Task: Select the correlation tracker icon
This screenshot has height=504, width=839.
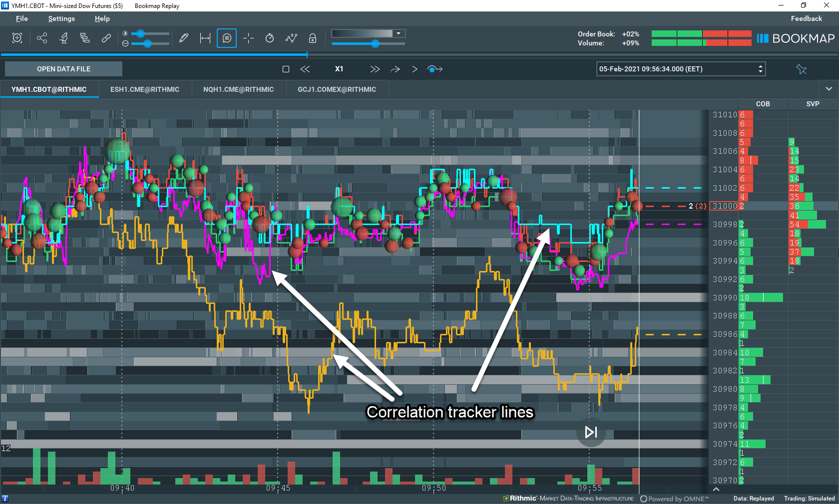Action: coord(291,38)
